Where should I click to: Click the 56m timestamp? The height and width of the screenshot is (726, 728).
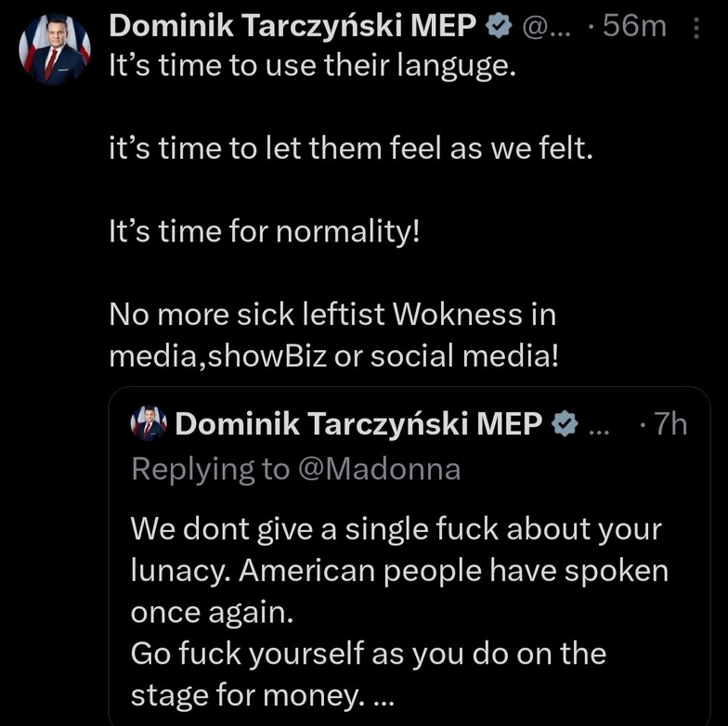point(634,27)
